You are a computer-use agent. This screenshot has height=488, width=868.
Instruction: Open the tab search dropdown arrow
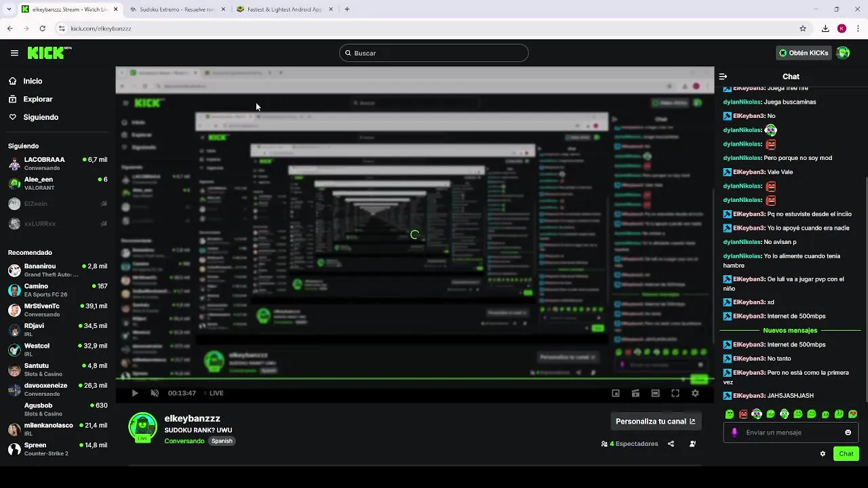8,9
